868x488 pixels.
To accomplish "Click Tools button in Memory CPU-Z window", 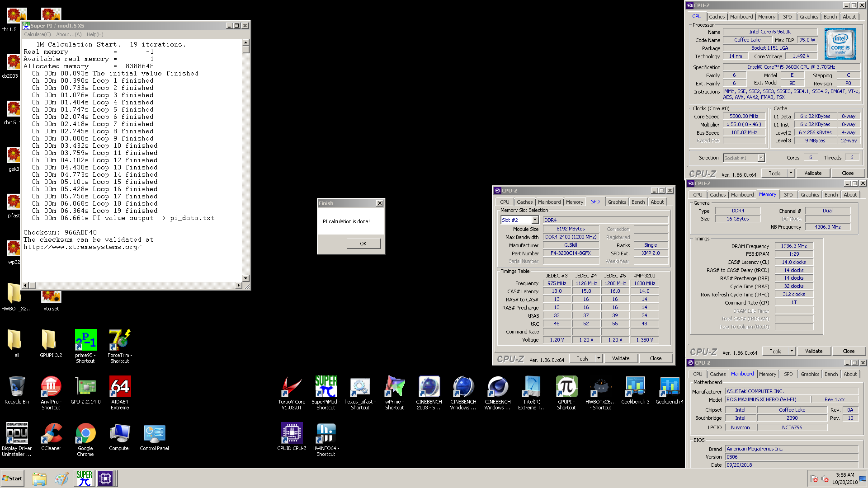I will pyautogui.click(x=775, y=351).
